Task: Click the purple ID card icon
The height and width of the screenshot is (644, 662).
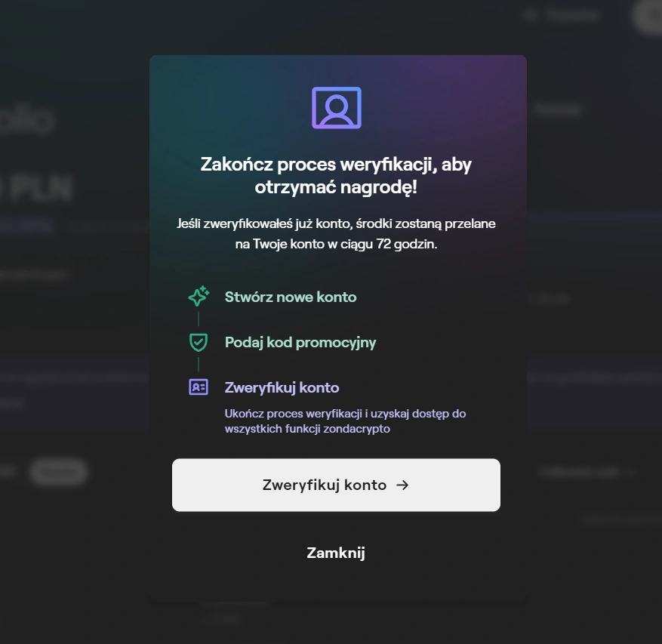Action: (199, 387)
